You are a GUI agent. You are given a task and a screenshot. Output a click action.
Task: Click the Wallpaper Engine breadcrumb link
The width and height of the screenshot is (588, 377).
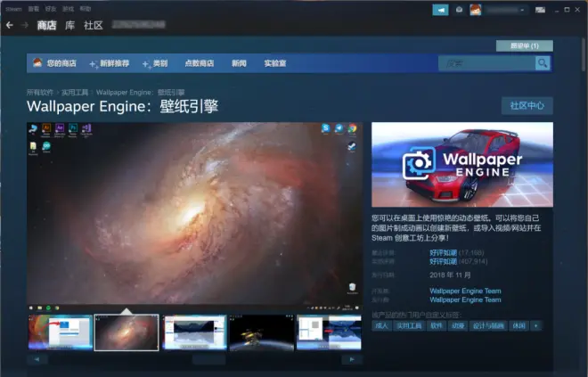tap(140, 93)
